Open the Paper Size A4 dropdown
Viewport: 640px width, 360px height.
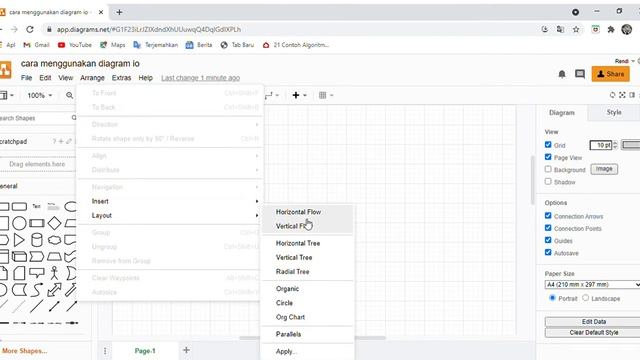592,284
